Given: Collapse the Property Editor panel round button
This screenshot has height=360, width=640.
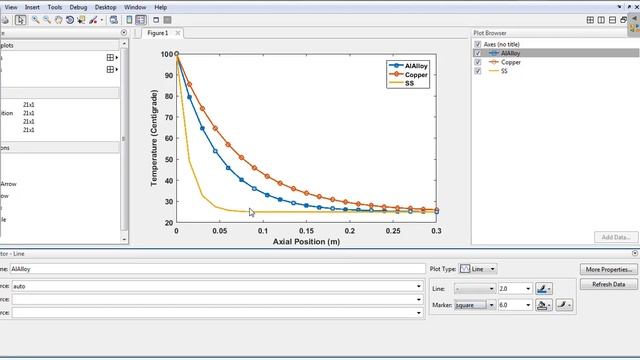Looking at the screenshot, I should point(635,253).
